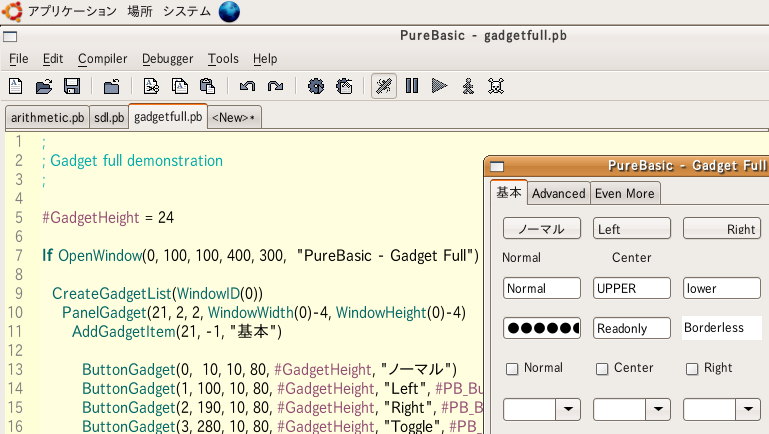Screen dimensions: 769x434
Task: Switch to sdl.pb tab
Action: (x=109, y=118)
